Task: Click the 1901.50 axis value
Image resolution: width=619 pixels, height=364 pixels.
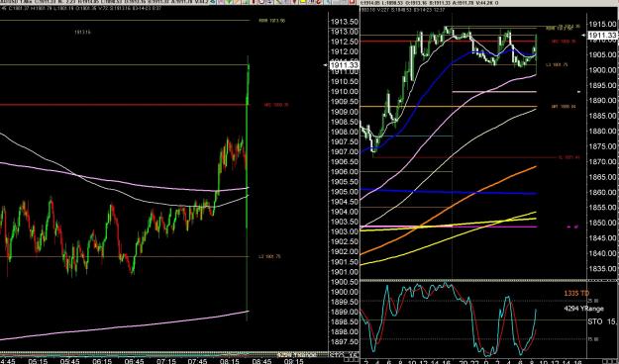Action: 345,261
